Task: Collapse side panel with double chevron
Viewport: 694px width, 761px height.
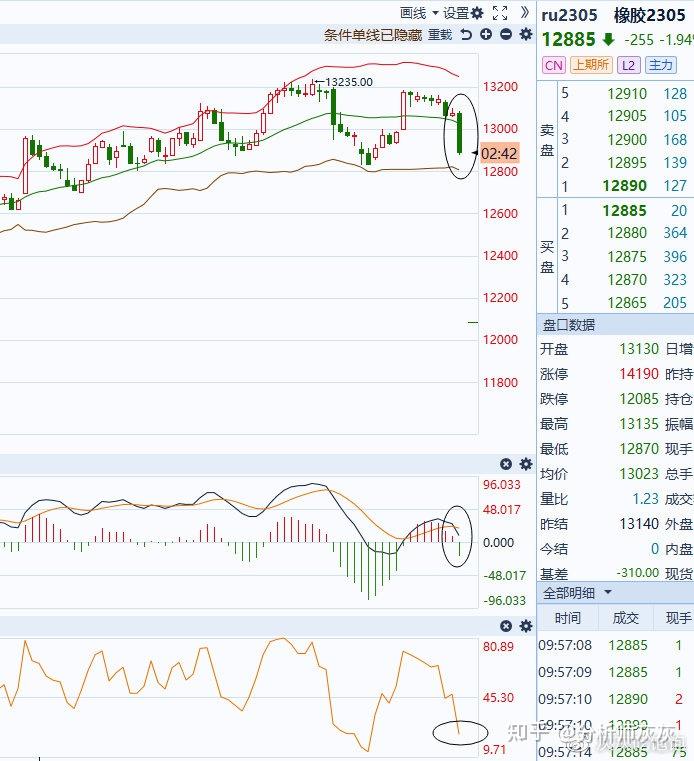Action: (x=525, y=13)
